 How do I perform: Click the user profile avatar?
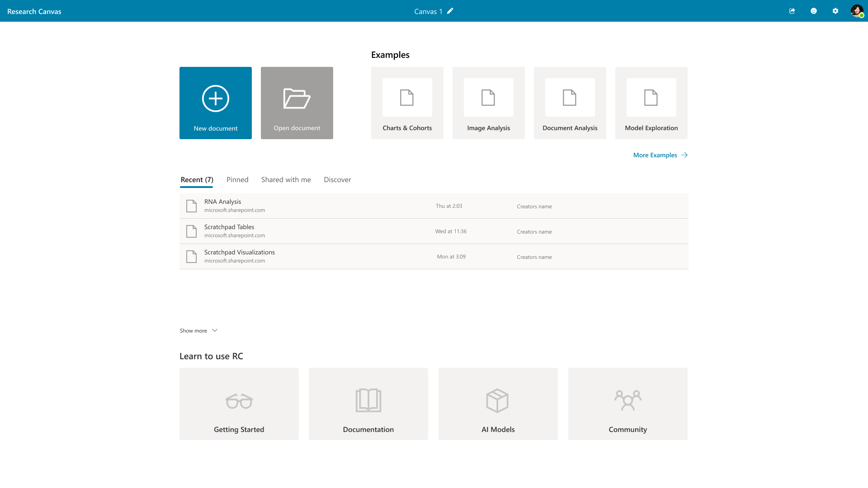pyautogui.click(x=857, y=11)
